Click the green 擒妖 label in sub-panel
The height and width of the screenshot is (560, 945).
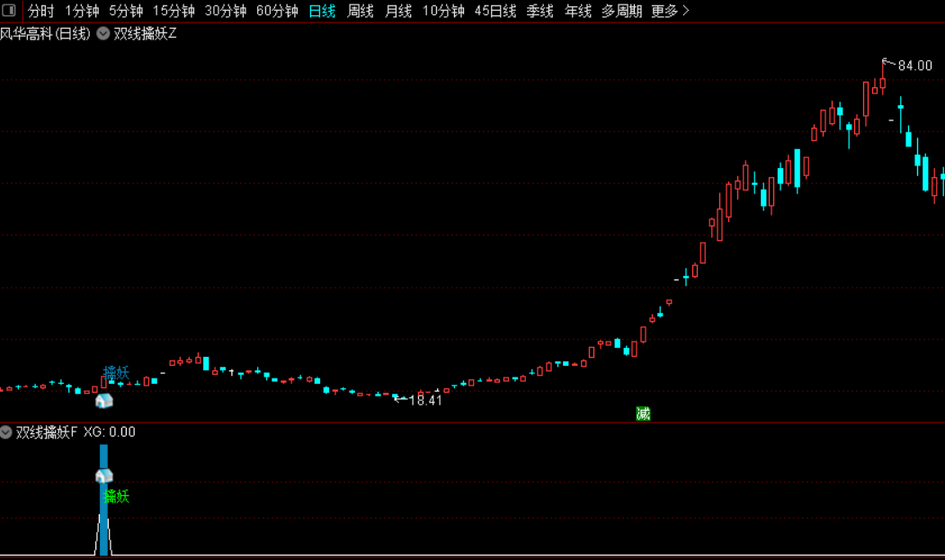click(116, 497)
